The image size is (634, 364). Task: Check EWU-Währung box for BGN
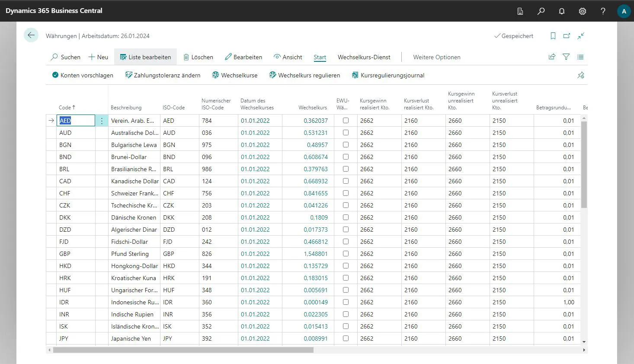(346, 145)
